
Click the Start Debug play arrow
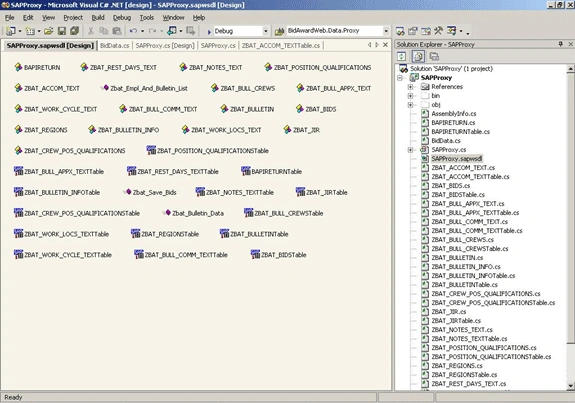click(x=209, y=32)
